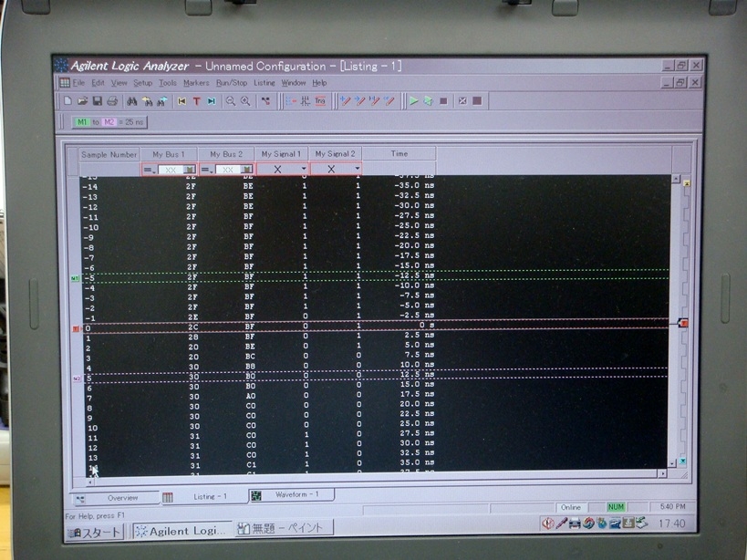
Task: Open the Setup menu
Action: pyautogui.click(x=142, y=83)
